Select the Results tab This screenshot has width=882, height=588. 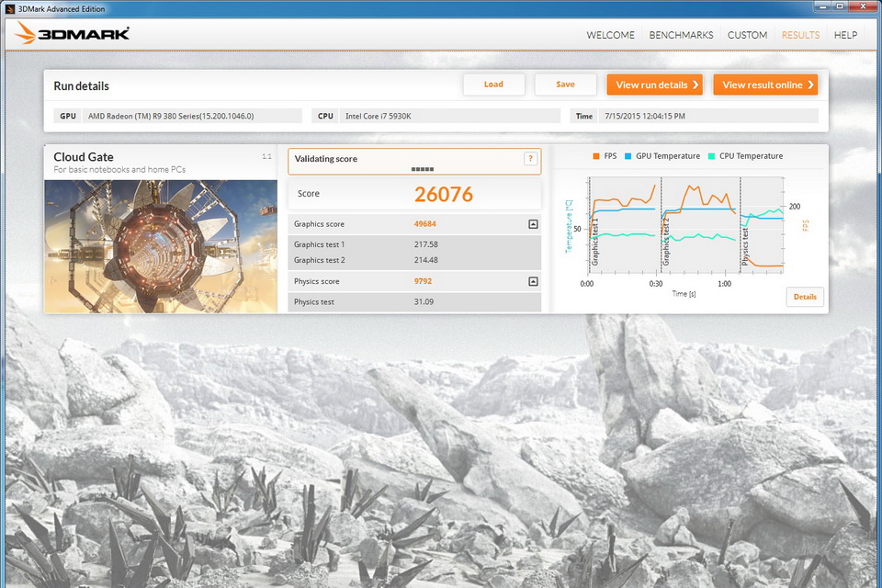tap(800, 35)
